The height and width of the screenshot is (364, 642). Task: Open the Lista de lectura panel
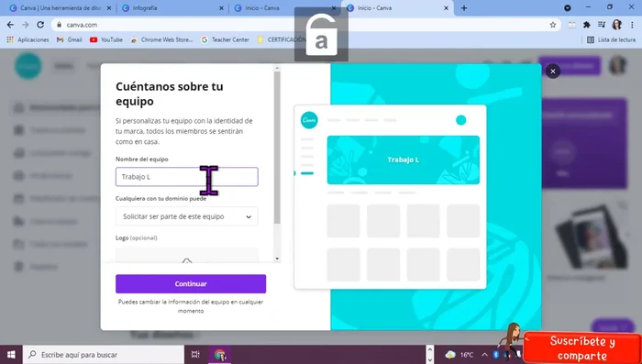coord(612,39)
